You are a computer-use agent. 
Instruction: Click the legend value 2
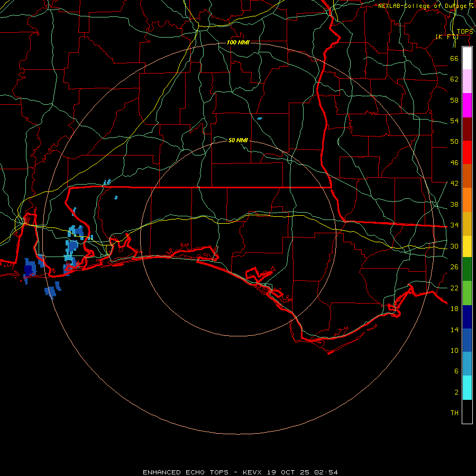click(x=456, y=392)
